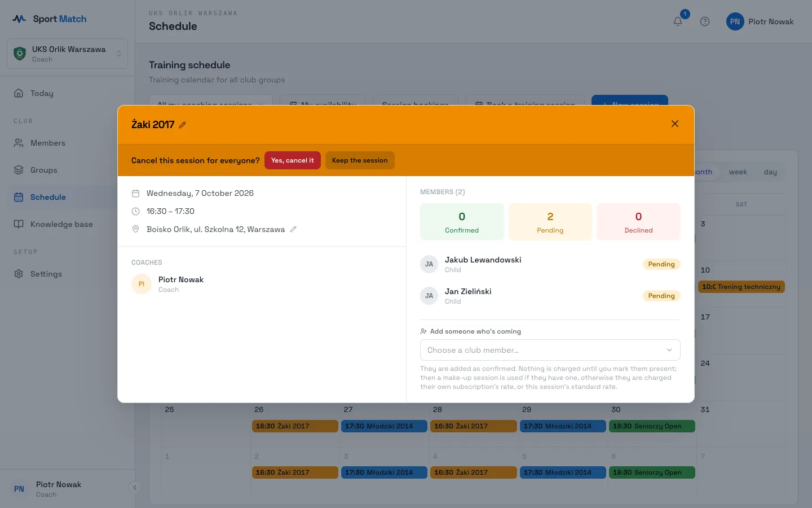Open Groups in the sidebar
This screenshot has width=812, height=508.
[x=68, y=170]
